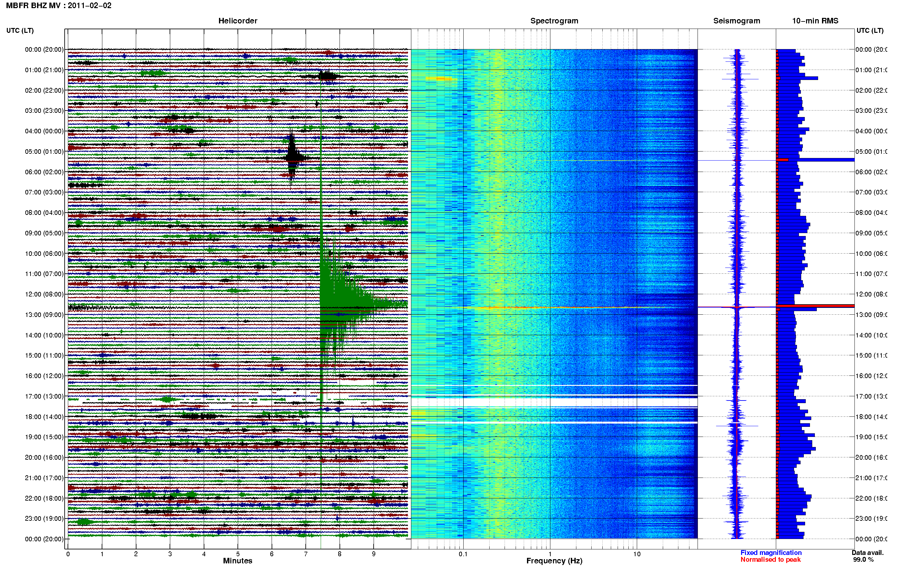This screenshot has width=924, height=578.
Task: Click the long RMS bar after 05:00
Action: [815, 160]
